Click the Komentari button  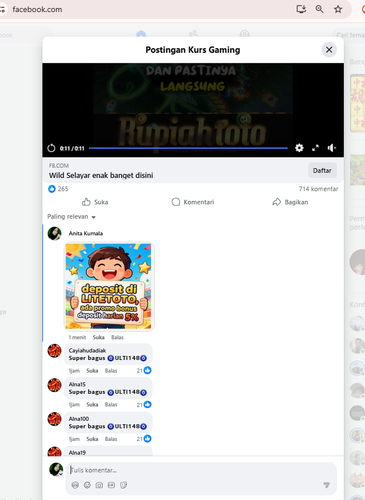(x=193, y=202)
